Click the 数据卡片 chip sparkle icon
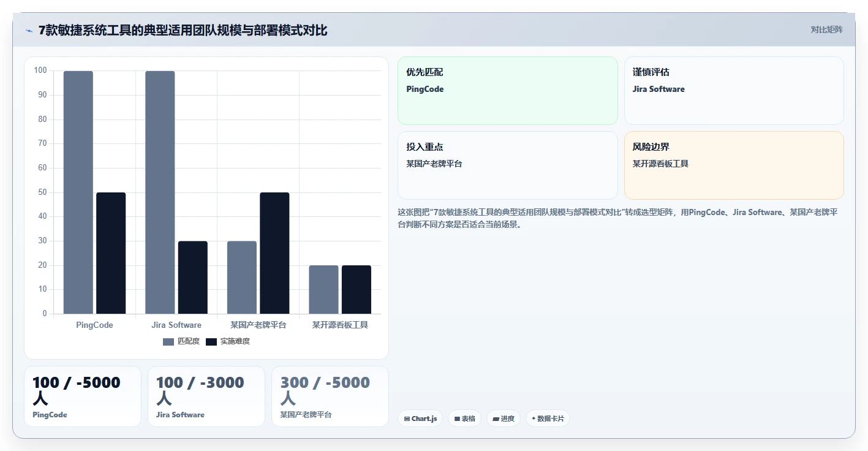 (x=534, y=419)
